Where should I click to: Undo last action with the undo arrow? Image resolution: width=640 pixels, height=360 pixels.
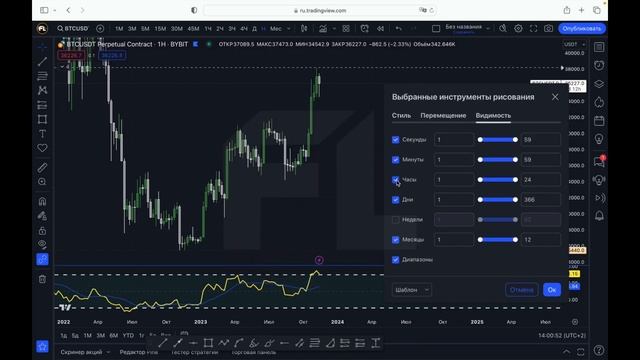(398, 29)
